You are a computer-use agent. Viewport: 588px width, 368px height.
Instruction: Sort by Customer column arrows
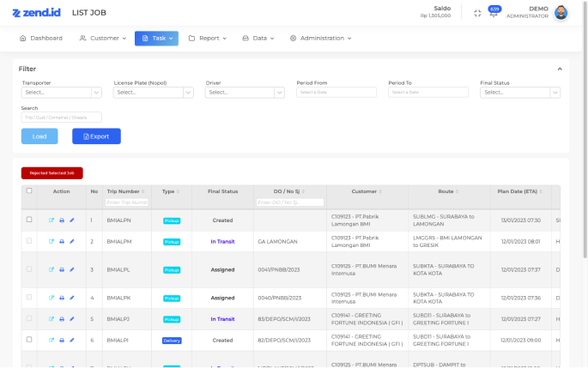(x=380, y=191)
